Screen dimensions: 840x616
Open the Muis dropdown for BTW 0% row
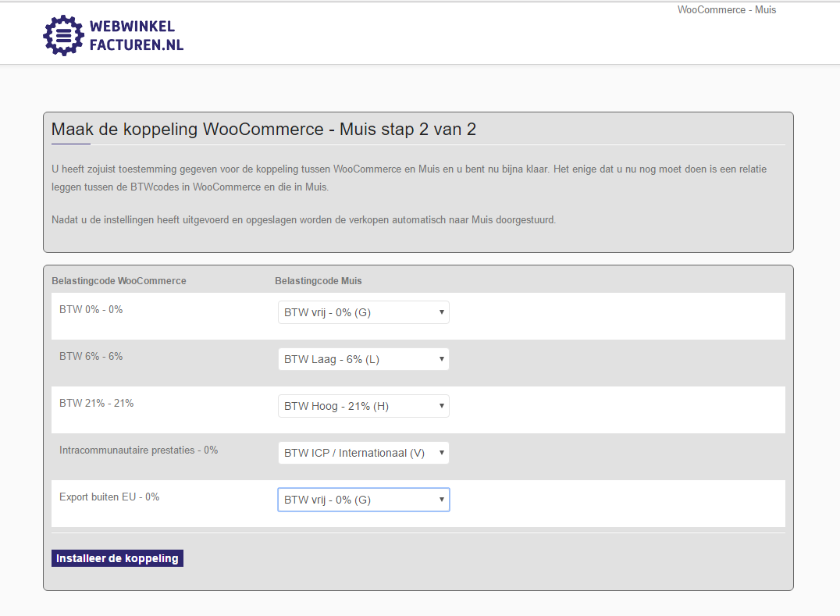click(363, 312)
